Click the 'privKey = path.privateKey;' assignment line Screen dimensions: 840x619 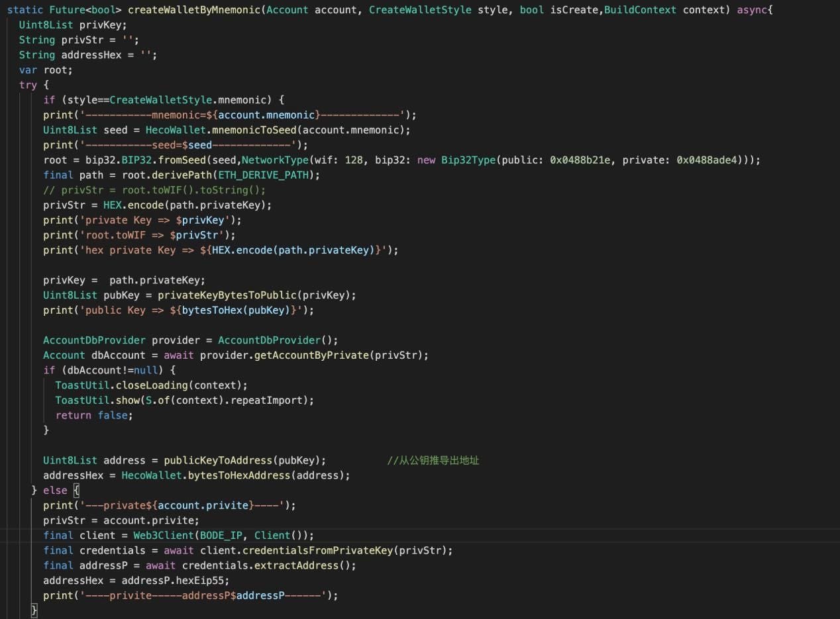[125, 279]
